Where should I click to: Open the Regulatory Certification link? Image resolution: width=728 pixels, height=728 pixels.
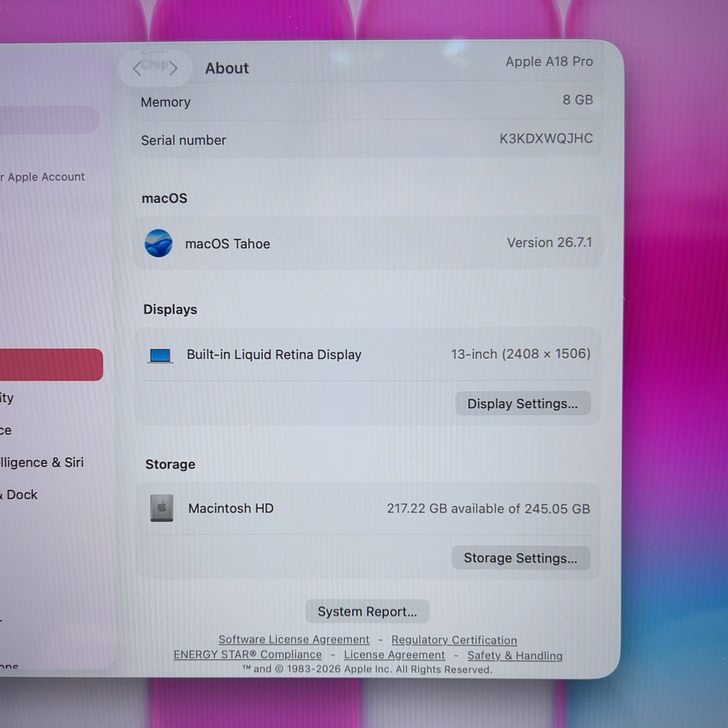[454, 640]
